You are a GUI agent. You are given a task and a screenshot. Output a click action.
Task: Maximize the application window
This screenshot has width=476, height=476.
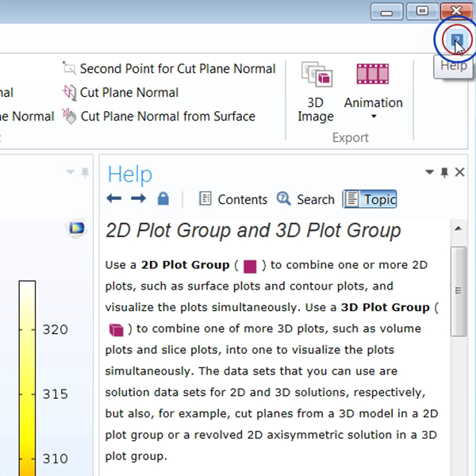[423, 11]
